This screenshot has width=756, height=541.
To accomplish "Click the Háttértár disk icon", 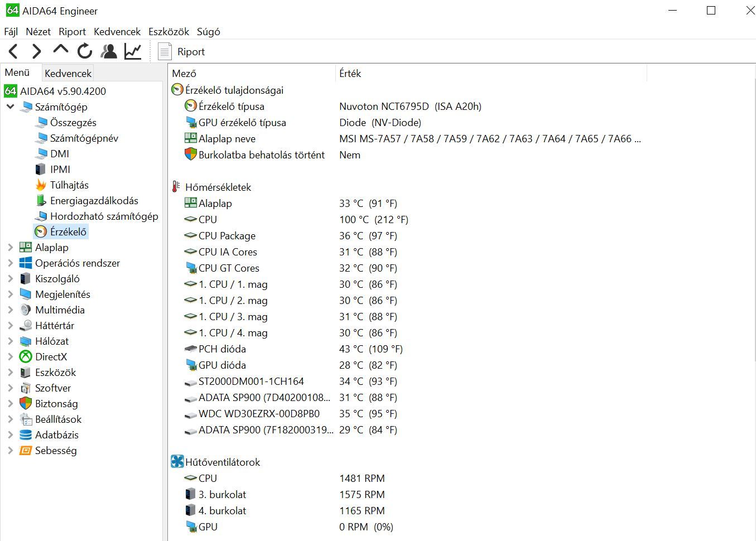I will 26,325.
